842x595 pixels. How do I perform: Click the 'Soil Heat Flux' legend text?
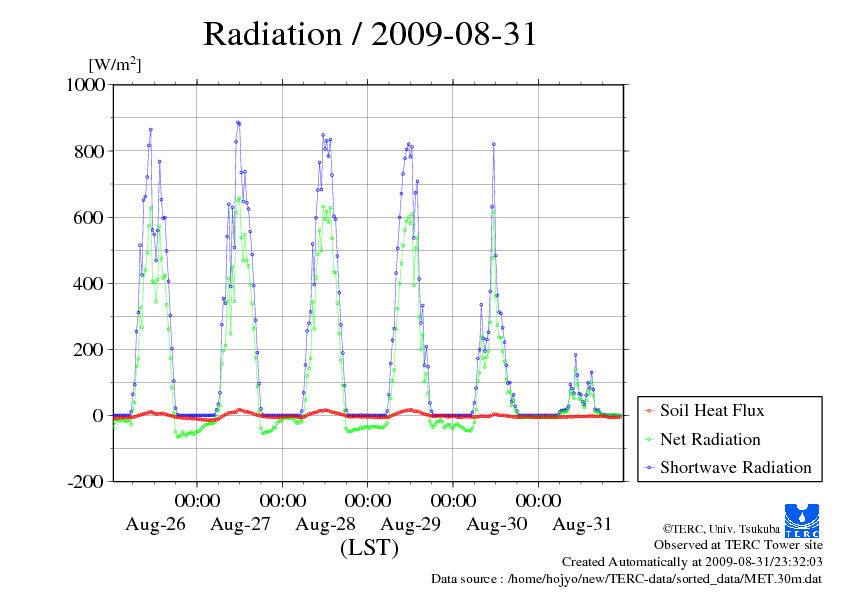pos(712,411)
